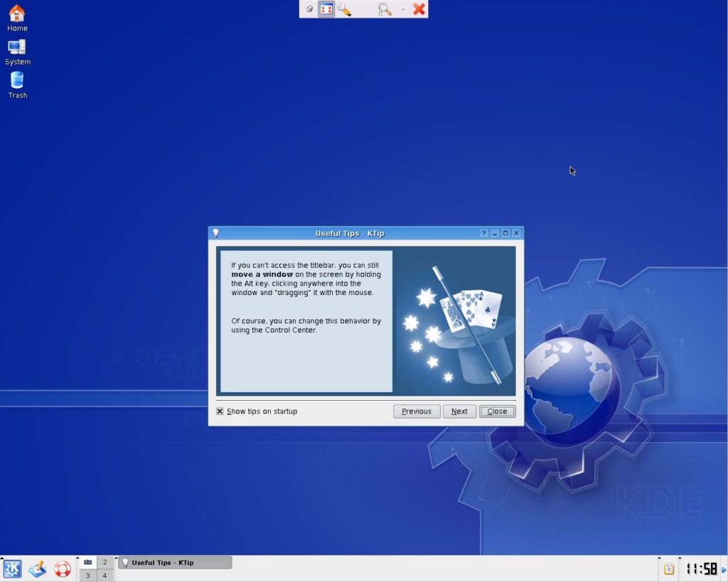
Task: Open the KDE K menu
Action: click(12, 568)
